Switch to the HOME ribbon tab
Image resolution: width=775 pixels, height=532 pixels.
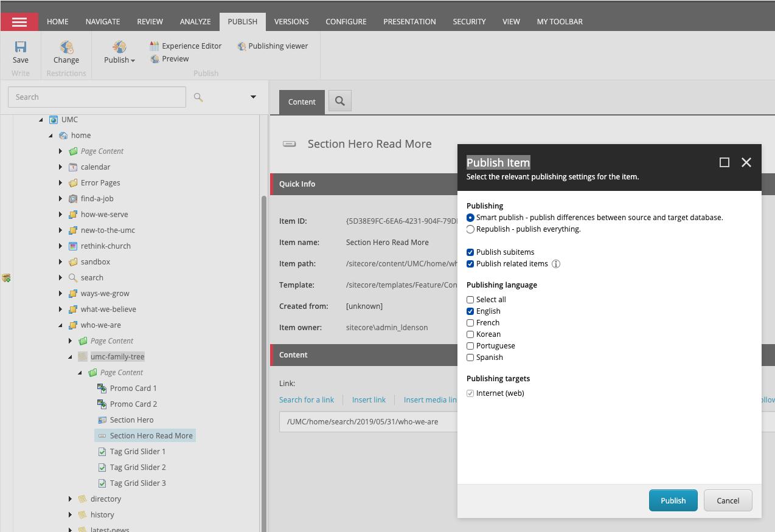point(58,22)
